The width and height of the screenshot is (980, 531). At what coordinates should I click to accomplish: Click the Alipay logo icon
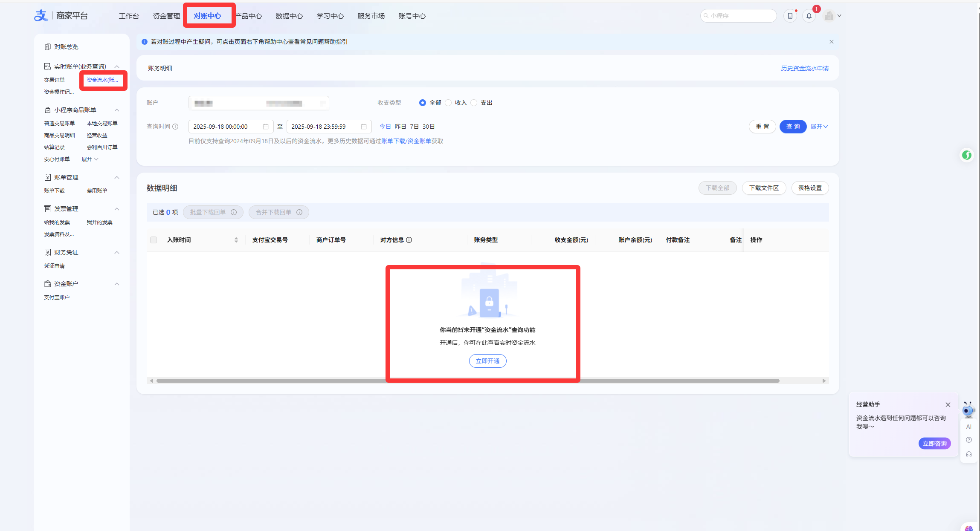(41, 16)
